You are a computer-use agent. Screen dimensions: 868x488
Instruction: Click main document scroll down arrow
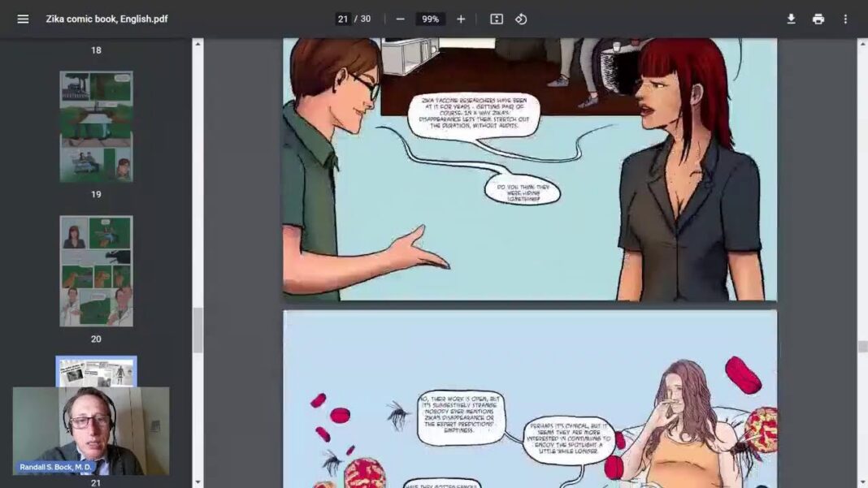pos(862,482)
